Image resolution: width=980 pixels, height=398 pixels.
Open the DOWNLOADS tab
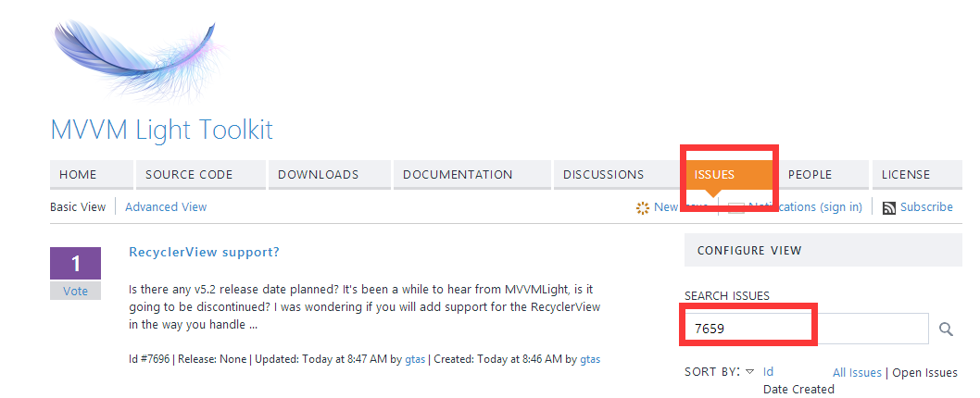coord(330,174)
